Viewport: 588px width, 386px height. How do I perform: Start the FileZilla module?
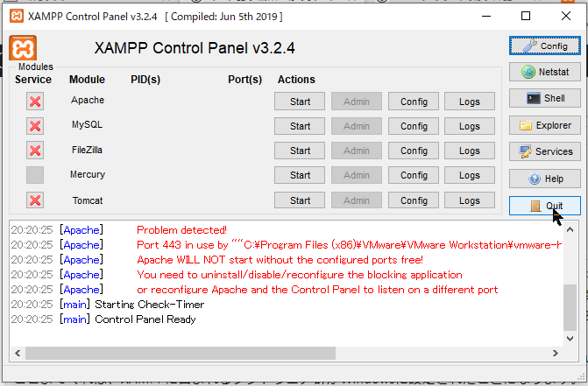[300, 151]
